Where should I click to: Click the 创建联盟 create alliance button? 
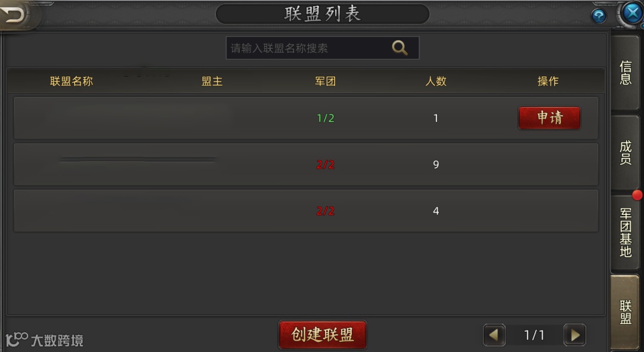(323, 335)
